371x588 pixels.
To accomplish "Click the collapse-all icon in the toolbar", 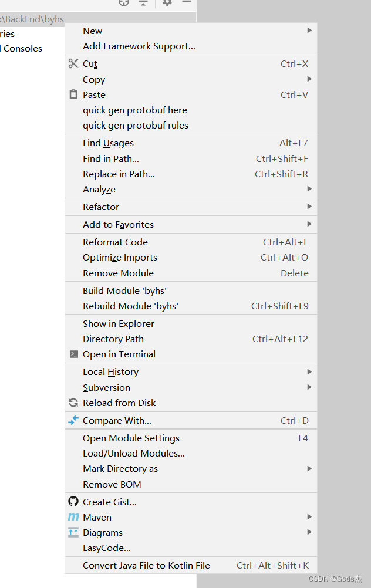I will tap(143, 2).
